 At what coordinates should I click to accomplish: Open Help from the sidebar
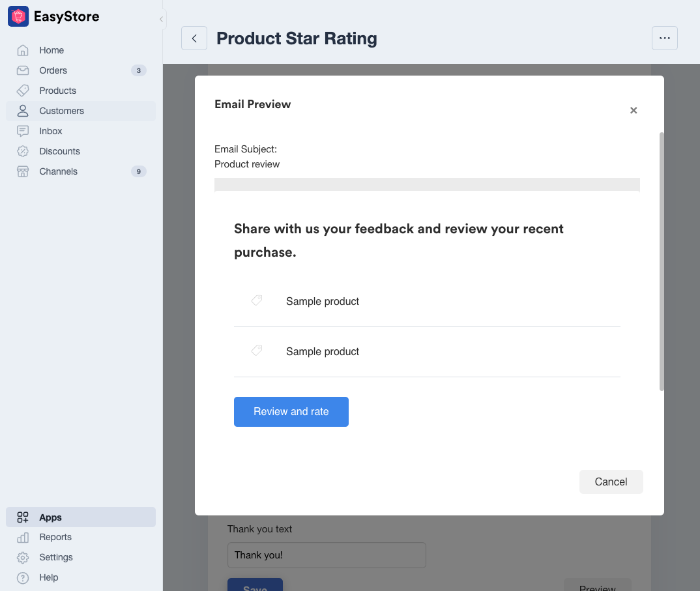point(81,577)
